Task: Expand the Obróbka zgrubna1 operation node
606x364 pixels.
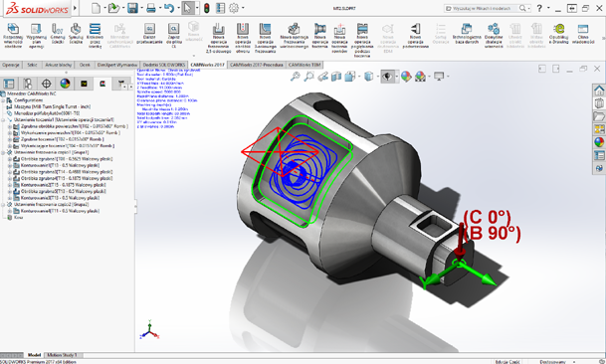Action: pyautogui.click(x=10, y=159)
